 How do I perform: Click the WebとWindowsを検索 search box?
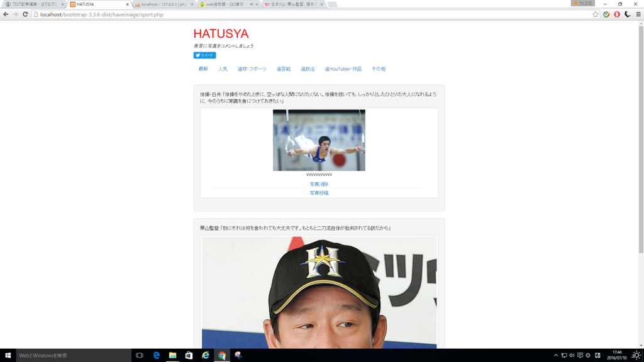pyautogui.click(x=74, y=355)
